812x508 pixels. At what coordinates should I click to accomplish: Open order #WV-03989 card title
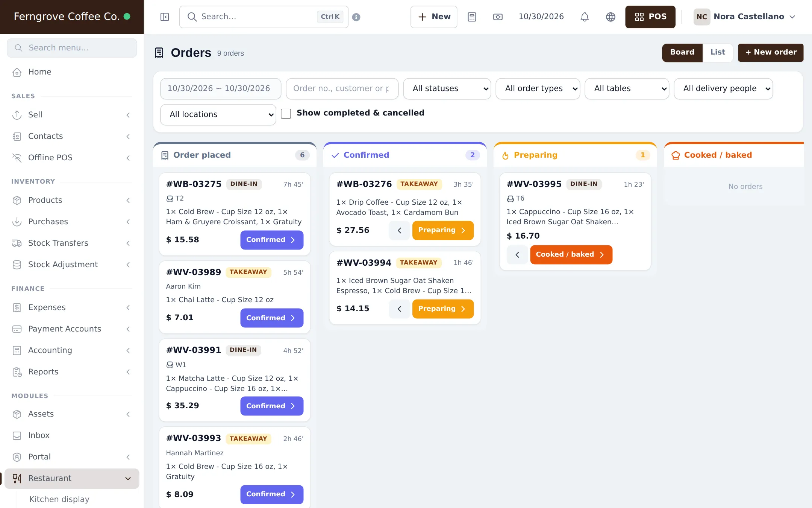[194, 272]
